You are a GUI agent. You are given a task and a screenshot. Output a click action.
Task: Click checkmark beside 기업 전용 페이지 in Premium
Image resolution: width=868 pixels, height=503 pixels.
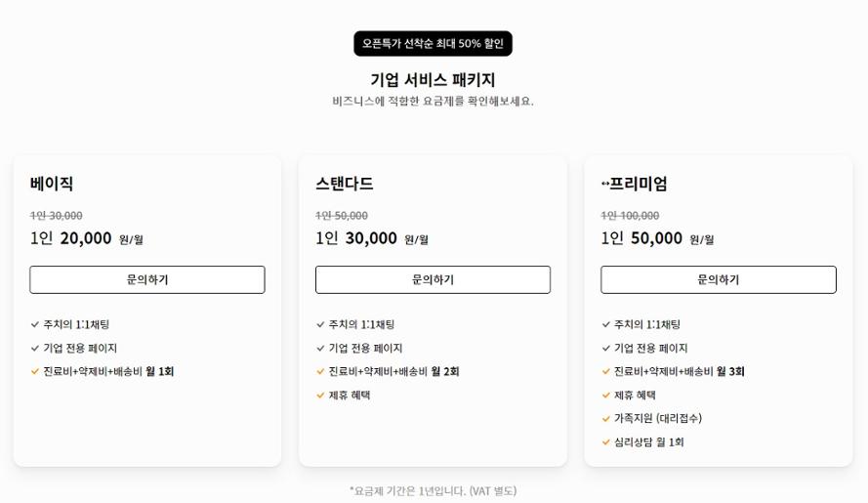coord(605,349)
